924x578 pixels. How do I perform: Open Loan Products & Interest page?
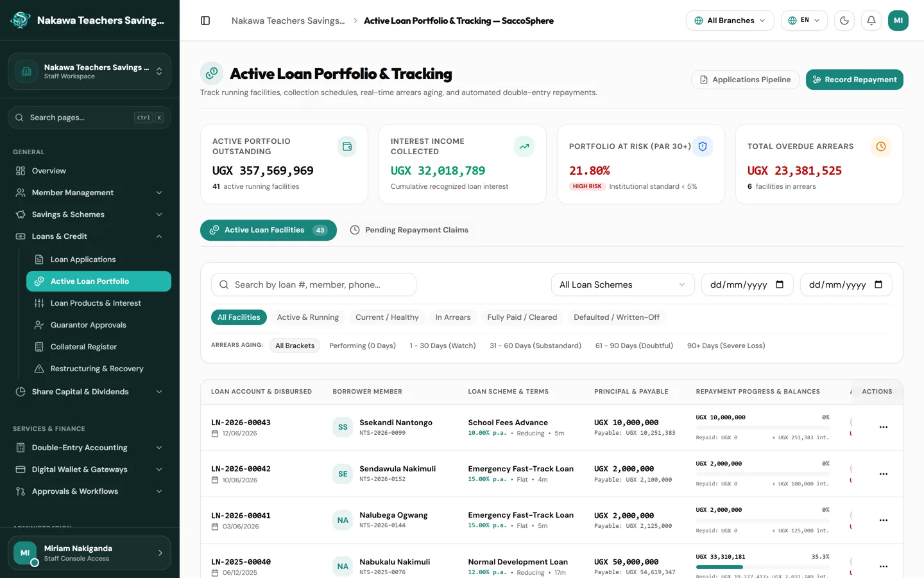98,303
